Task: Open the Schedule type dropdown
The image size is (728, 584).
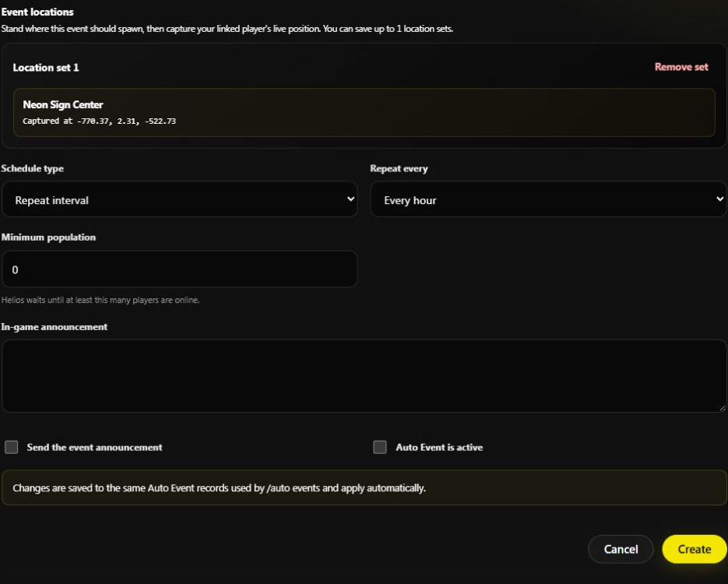Action: (180, 199)
